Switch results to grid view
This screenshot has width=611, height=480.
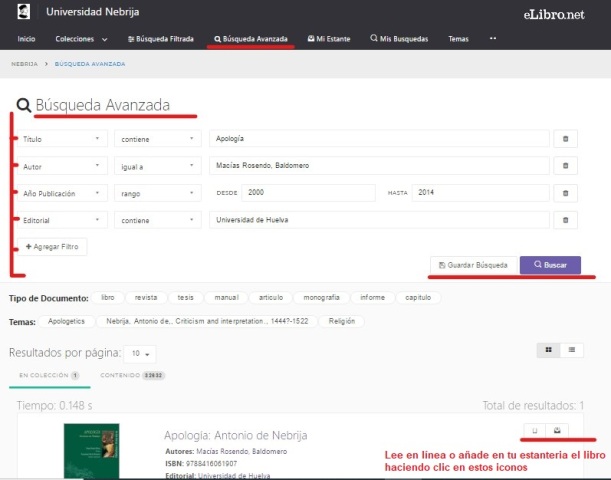point(548,350)
